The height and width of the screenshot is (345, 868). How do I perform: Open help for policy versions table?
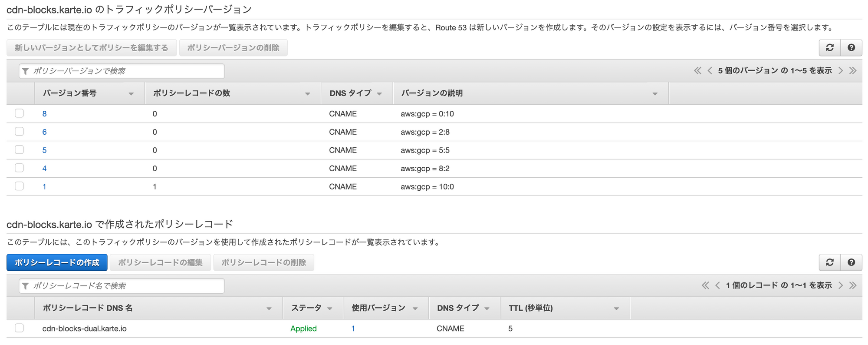(851, 48)
